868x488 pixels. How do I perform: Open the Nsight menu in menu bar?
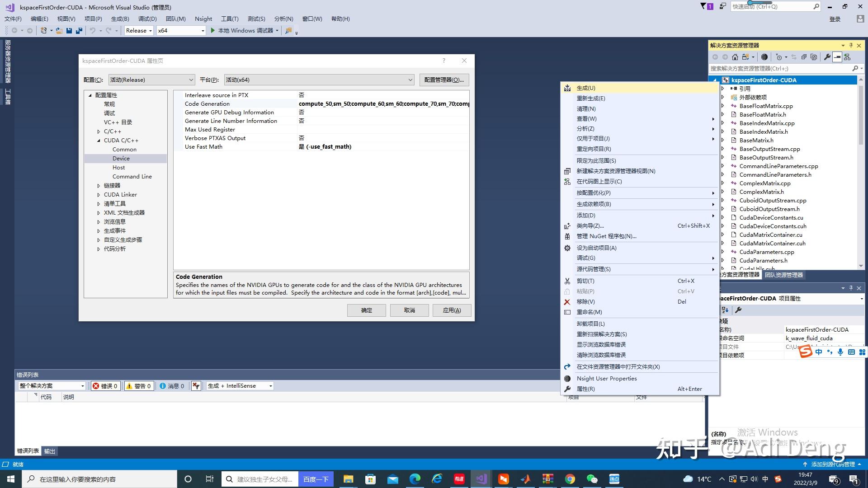(203, 19)
